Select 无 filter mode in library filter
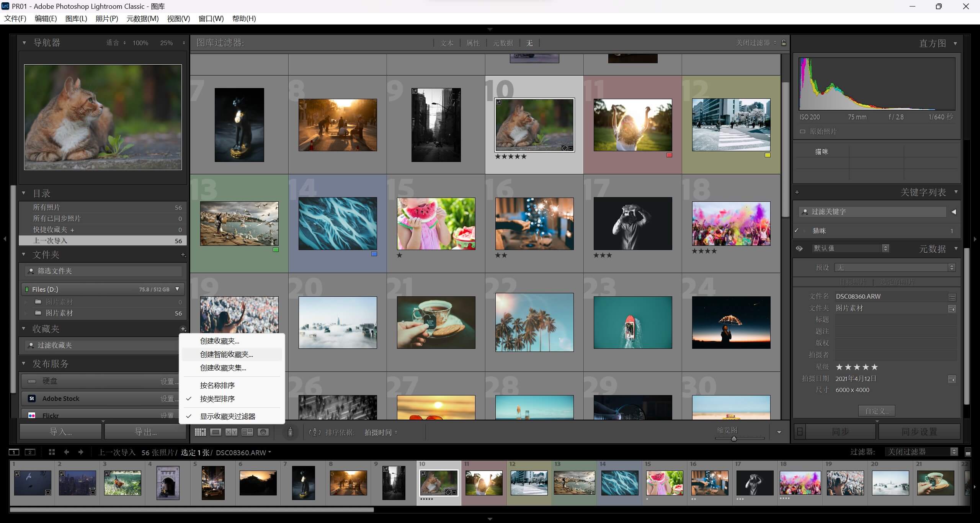Image resolution: width=980 pixels, height=523 pixels. click(x=529, y=43)
